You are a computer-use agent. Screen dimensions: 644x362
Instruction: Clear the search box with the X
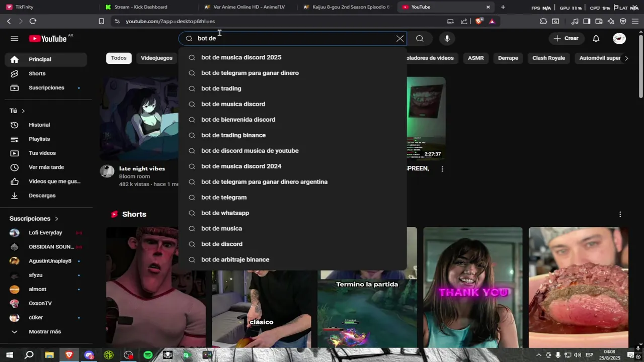(x=400, y=38)
